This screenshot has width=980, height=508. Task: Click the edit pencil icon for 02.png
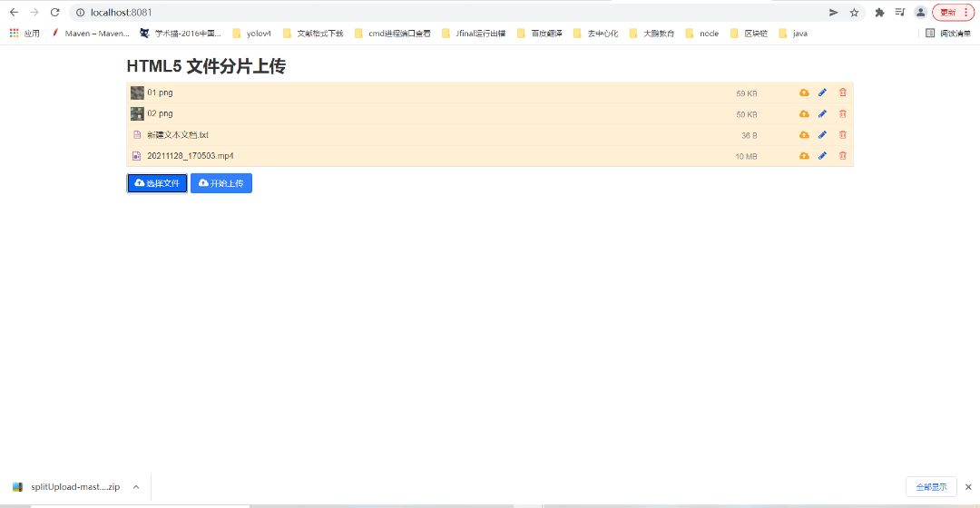click(x=823, y=113)
